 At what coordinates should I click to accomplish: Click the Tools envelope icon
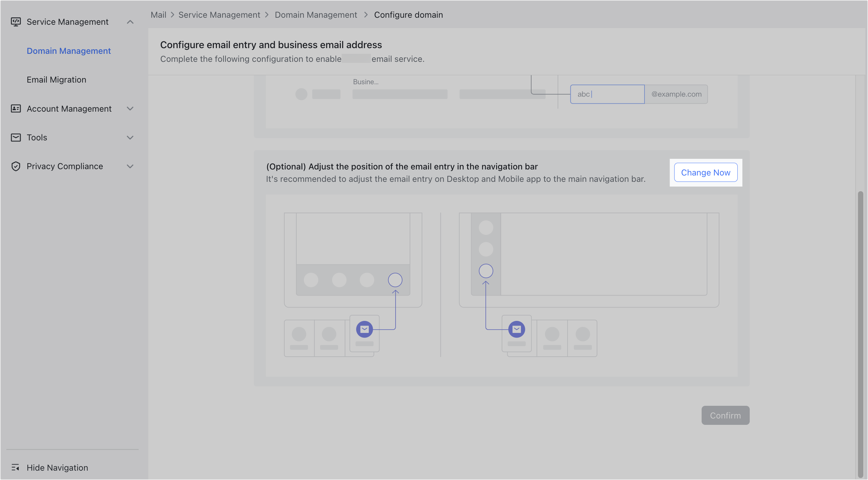(x=16, y=137)
